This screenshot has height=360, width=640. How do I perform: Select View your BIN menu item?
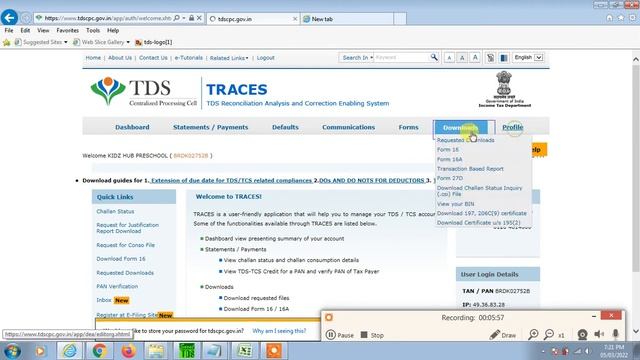tap(456, 204)
